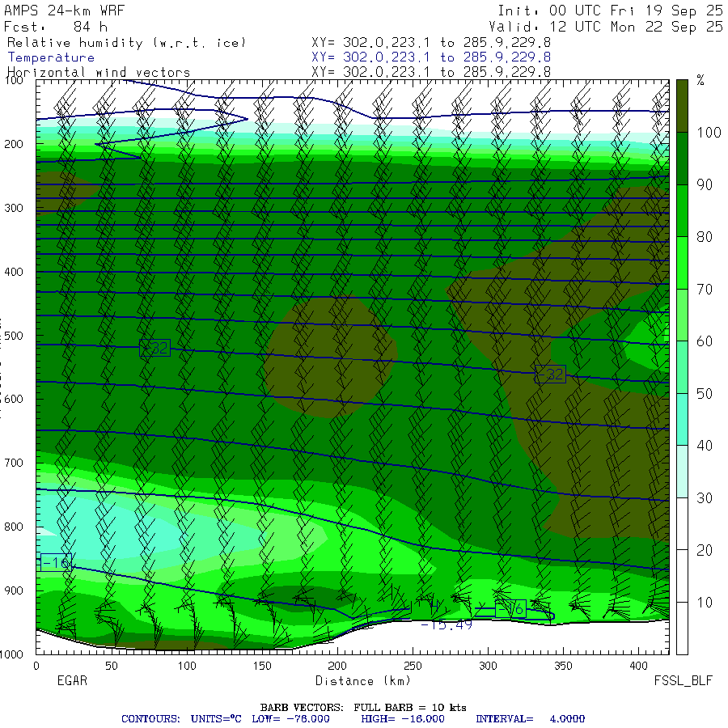This screenshot has height=728, width=728.
Task: Click the 30 to 40 pale cyan colorbar segment
Action: 682,472
